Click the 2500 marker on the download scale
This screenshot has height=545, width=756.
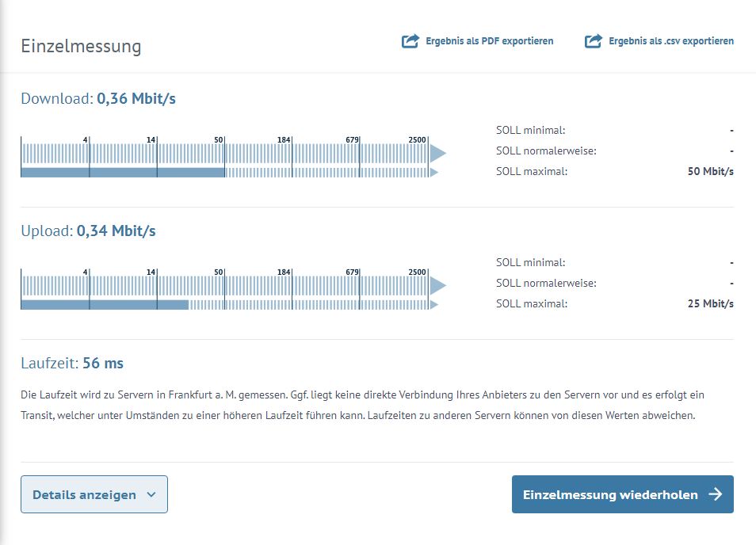417,140
